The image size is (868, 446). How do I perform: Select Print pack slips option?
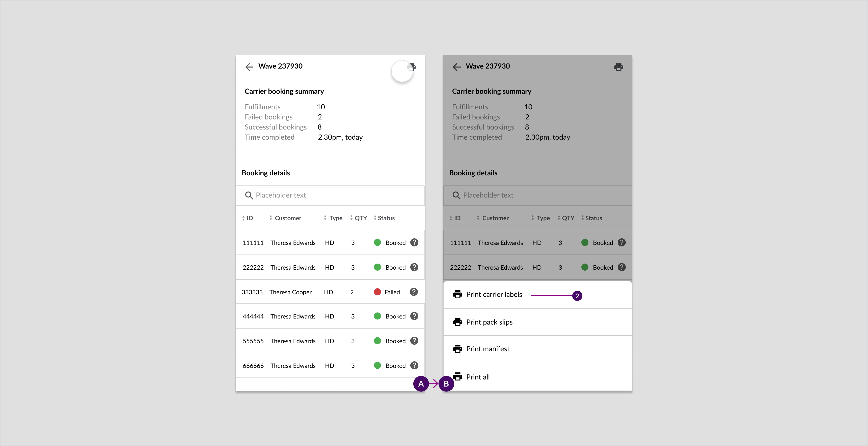(x=489, y=322)
